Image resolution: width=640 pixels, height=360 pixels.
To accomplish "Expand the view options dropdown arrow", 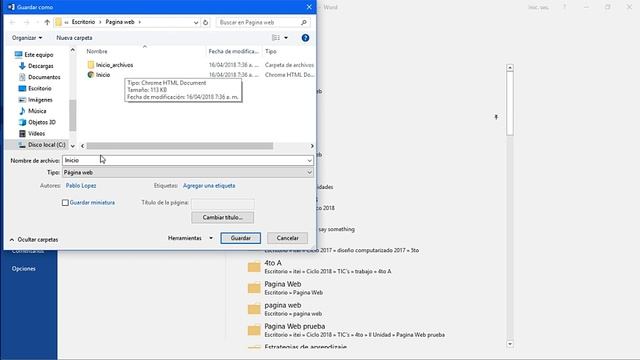I will (286, 38).
